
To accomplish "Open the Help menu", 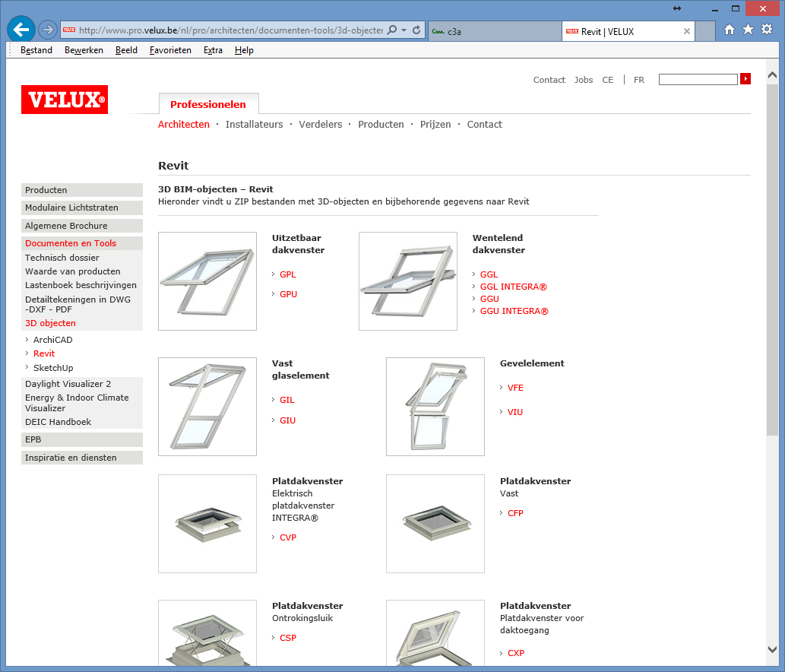I will tap(244, 50).
